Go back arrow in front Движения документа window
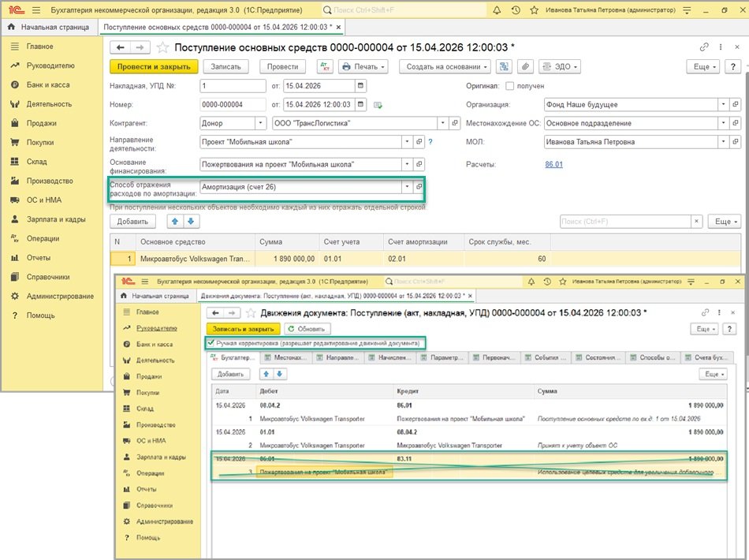Image resolution: width=749 pixels, height=560 pixels. click(x=215, y=313)
